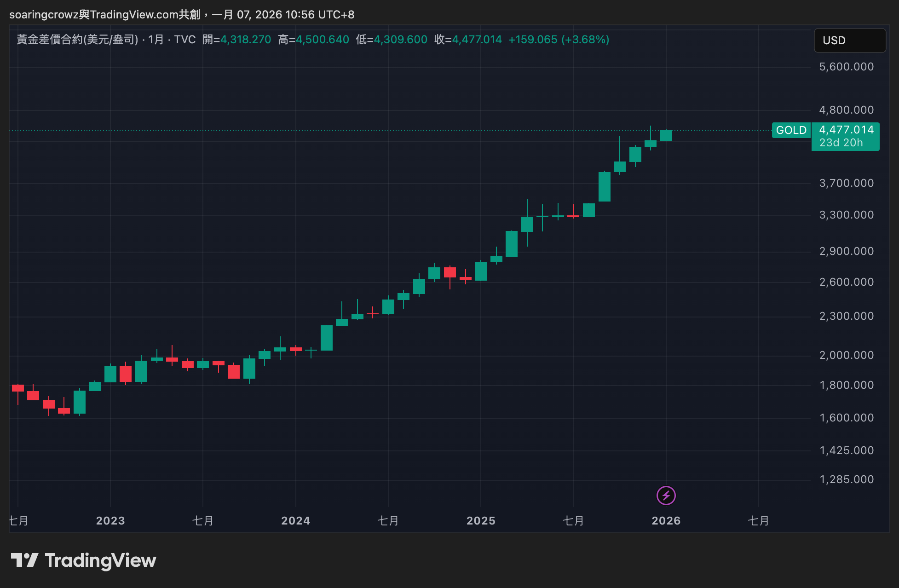899x588 pixels.
Task: Click the 4,477.014 current price label
Action: 846,130
